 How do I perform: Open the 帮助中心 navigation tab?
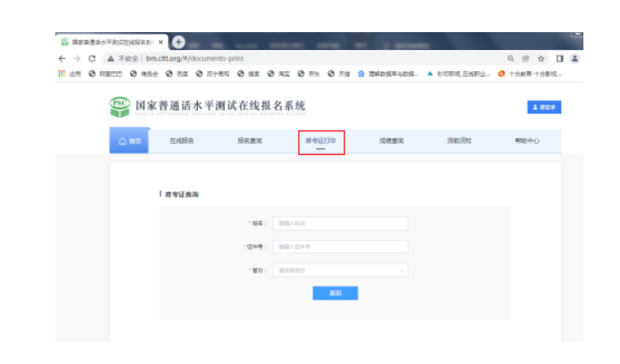point(526,140)
